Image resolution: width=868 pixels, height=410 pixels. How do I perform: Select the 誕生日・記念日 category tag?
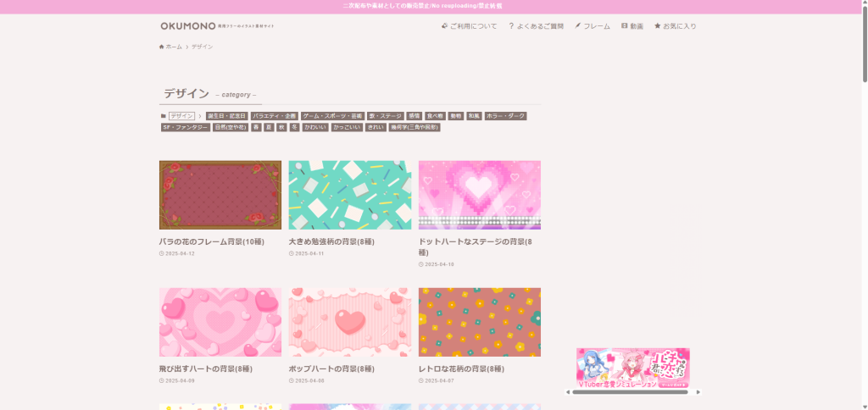point(226,116)
